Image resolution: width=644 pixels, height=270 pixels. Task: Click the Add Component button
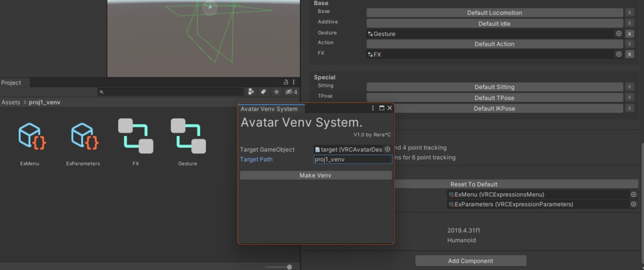click(470, 261)
